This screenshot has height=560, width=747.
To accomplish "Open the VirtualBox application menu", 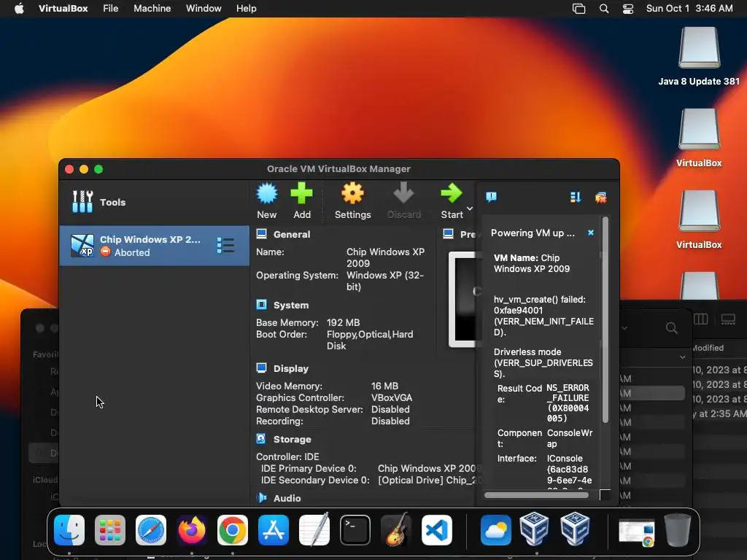I will (x=63, y=9).
